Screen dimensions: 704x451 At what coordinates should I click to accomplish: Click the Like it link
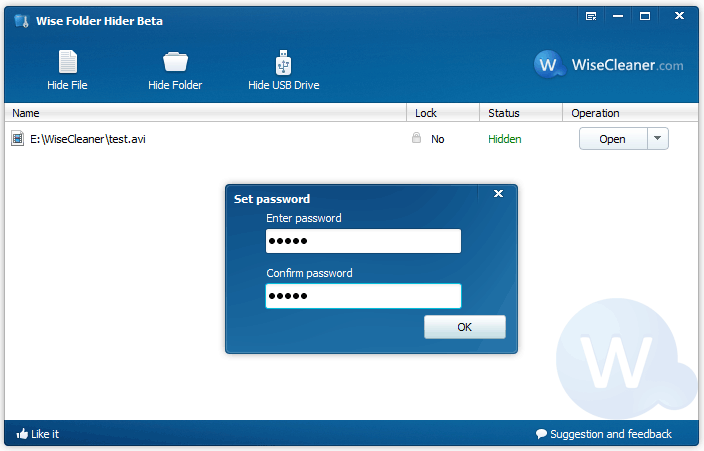(x=45, y=434)
